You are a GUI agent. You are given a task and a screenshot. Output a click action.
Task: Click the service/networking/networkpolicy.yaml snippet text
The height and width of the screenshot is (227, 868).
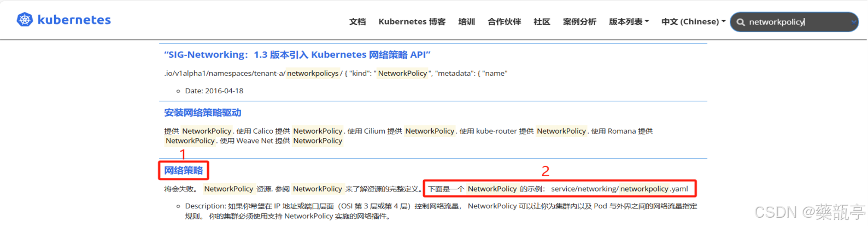click(619, 189)
